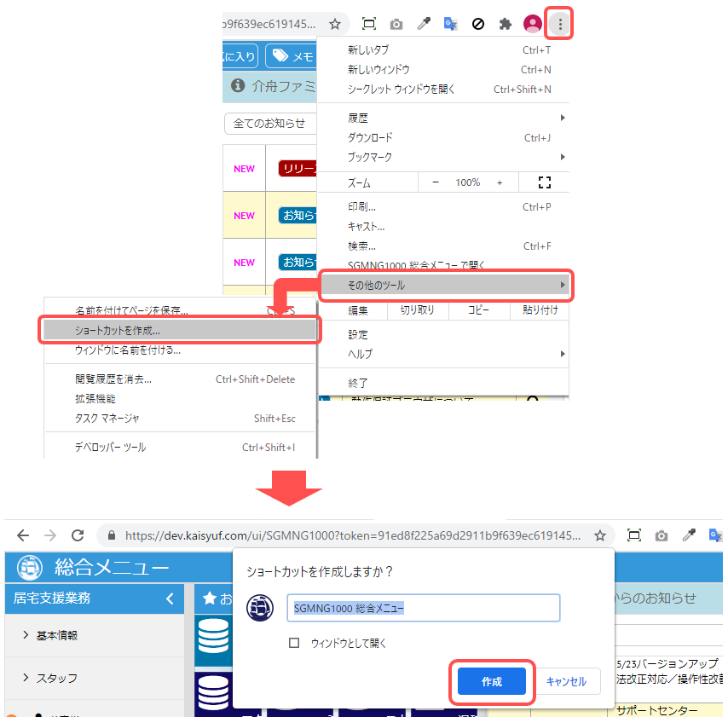Select ショートカットを作成... submenu item

(180, 331)
